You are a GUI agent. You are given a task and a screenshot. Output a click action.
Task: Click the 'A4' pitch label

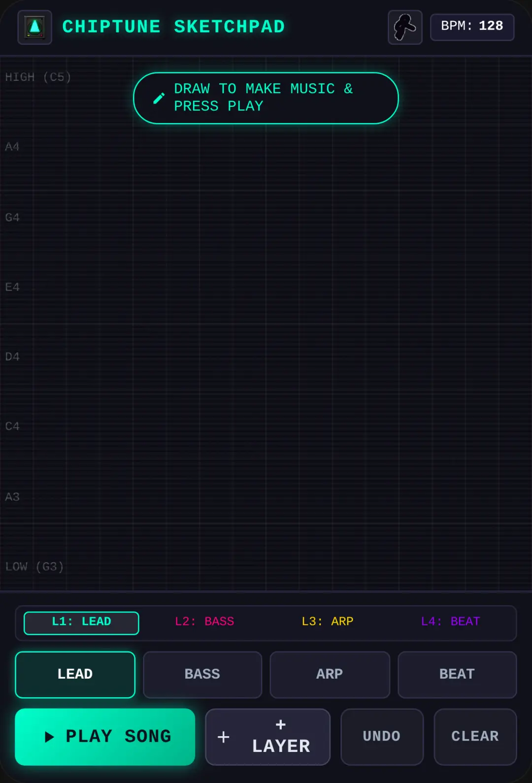point(12,147)
